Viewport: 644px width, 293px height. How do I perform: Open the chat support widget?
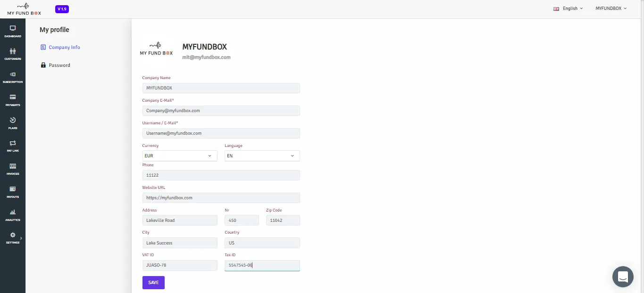pyautogui.click(x=623, y=277)
